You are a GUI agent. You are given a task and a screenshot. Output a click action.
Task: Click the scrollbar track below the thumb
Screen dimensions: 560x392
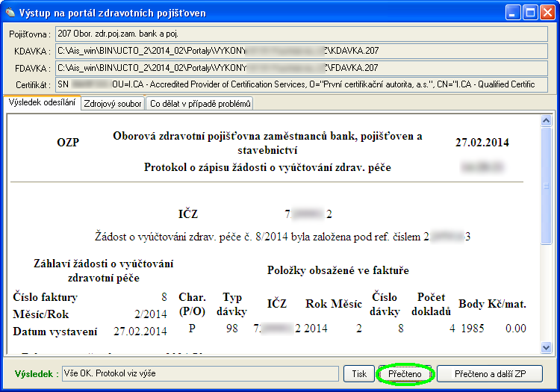click(x=546, y=299)
